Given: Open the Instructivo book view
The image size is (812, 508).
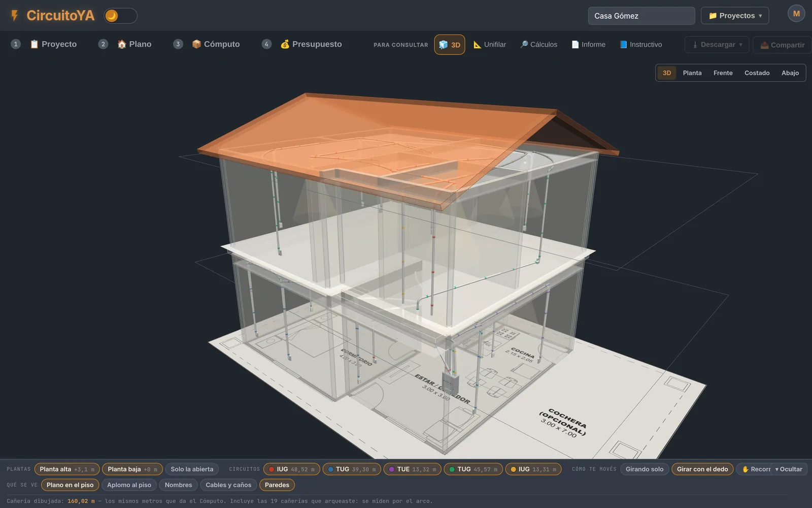Looking at the screenshot, I should click(641, 45).
